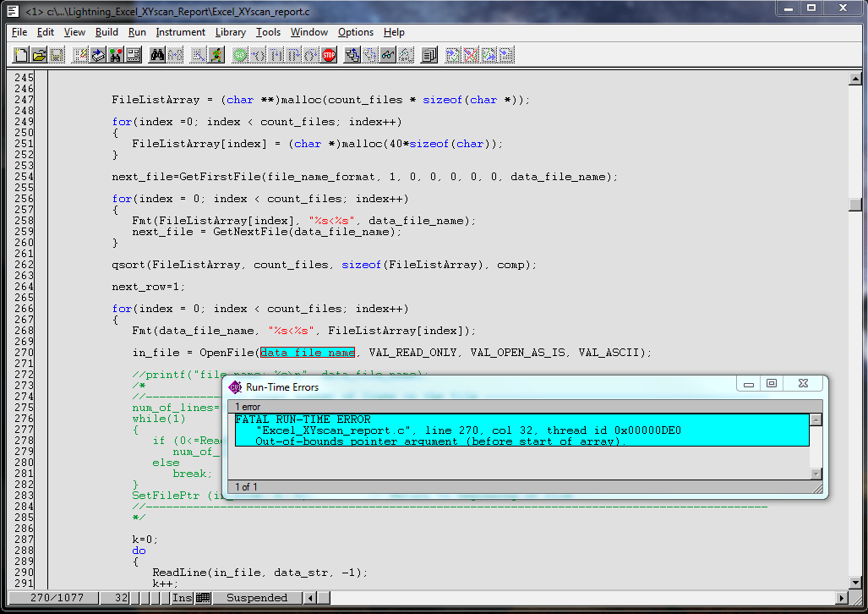Create a new file with the New icon
This screenshot has height=614, width=868.
click(20, 54)
